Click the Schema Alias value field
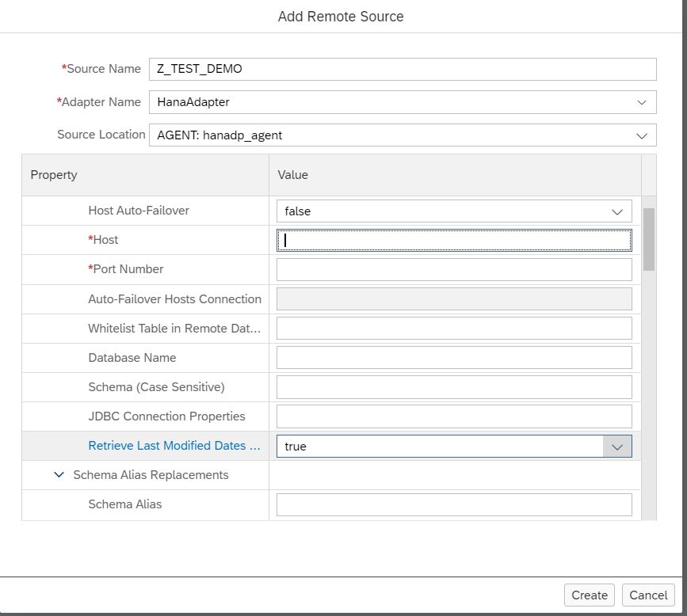 (454, 505)
